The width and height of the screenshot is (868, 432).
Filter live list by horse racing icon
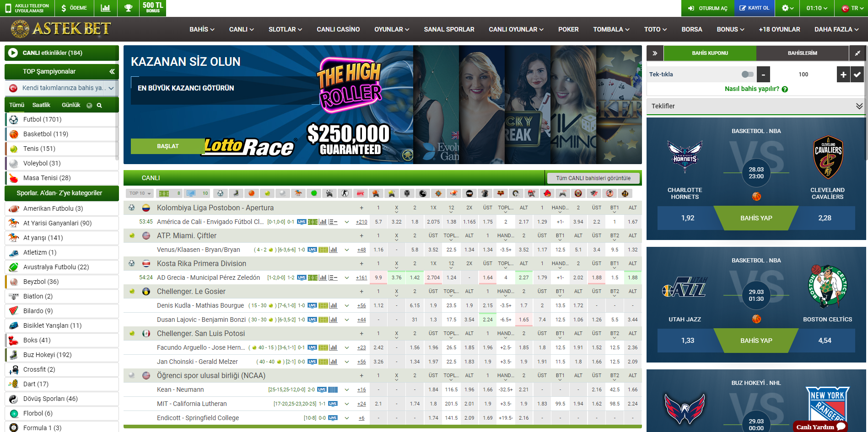click(298, 193)
